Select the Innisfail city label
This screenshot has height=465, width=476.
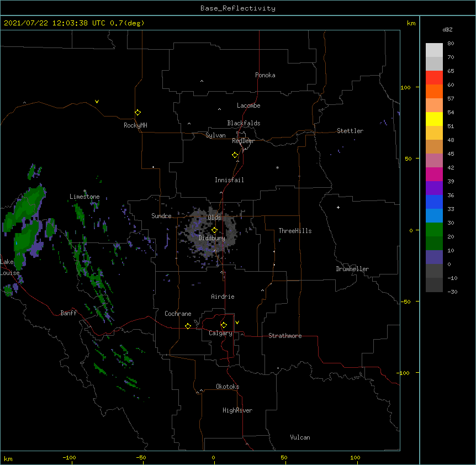tap(229, 180)
